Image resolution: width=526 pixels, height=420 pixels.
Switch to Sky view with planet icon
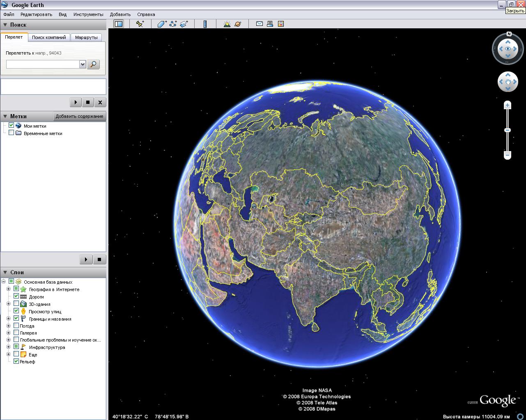[238, 24]
